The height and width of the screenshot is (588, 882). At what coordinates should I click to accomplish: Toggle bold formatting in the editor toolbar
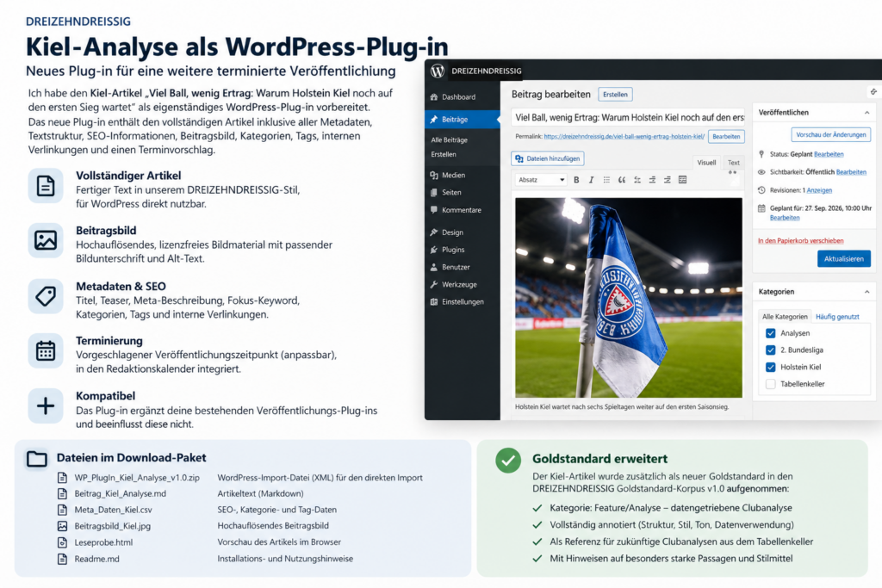(576, 180)
